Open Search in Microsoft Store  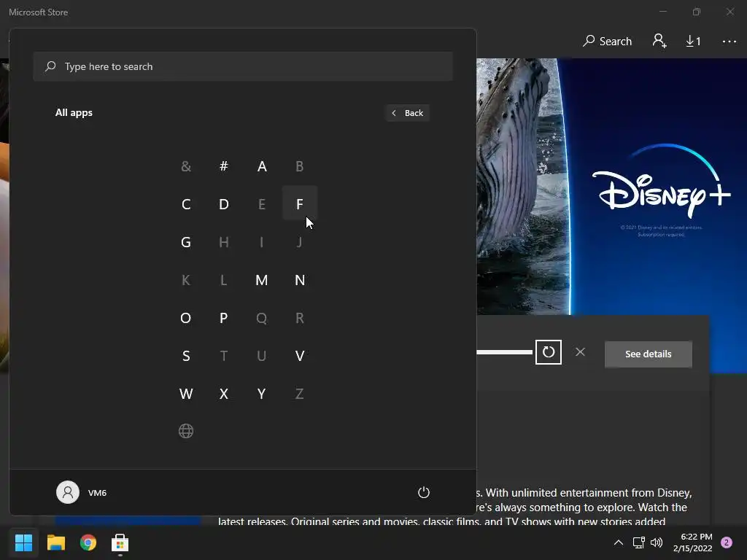[x=607, y=42]
